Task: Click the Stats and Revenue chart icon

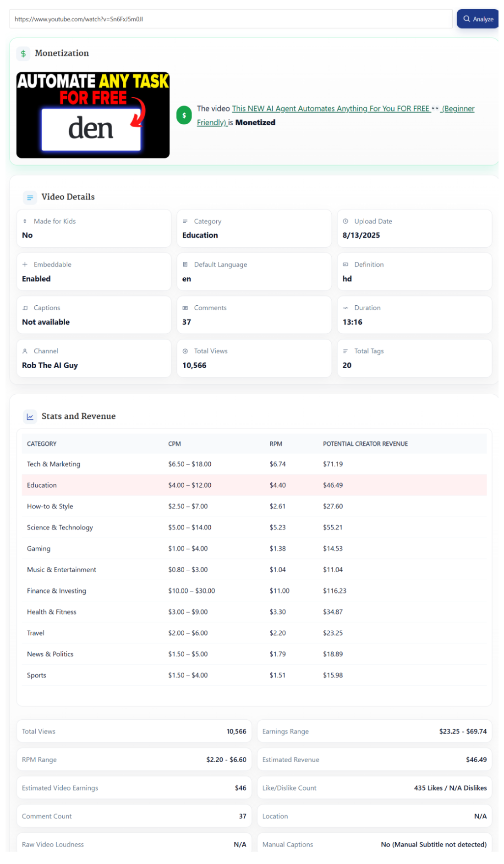Action: [30, 417]
